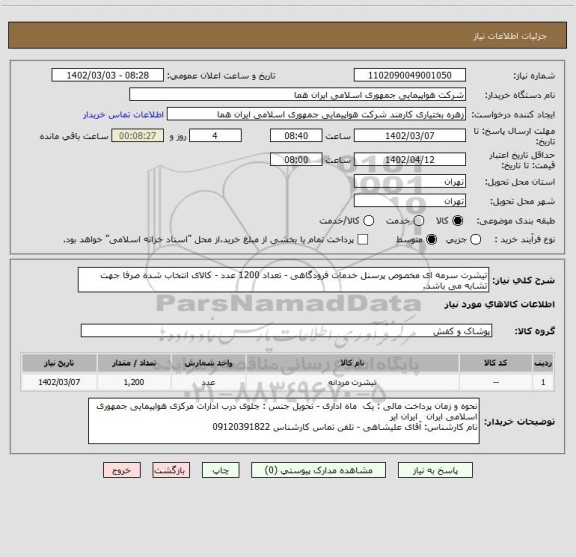Click the unit cell عدد
This screenshot has width=576, height=557.
209,382
